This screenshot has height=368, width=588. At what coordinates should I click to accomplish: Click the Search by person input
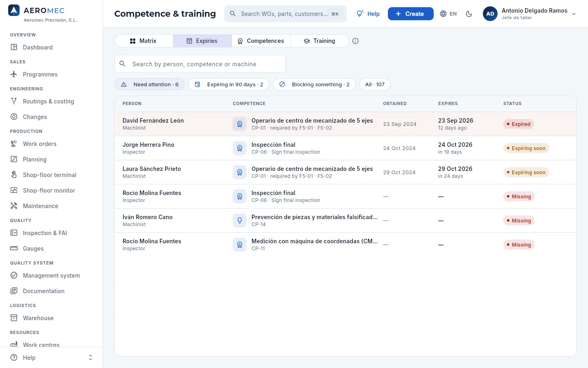click(200, 64)
